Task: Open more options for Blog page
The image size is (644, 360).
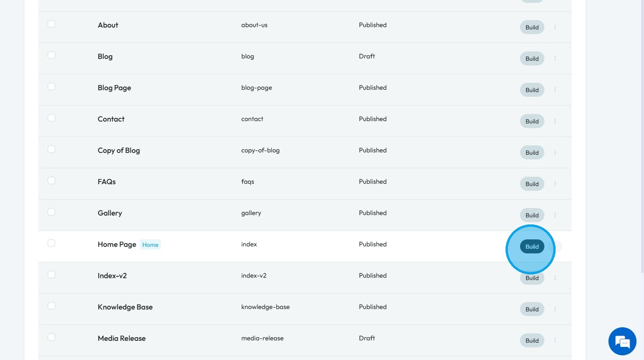Action: click(x=555, y=58)
